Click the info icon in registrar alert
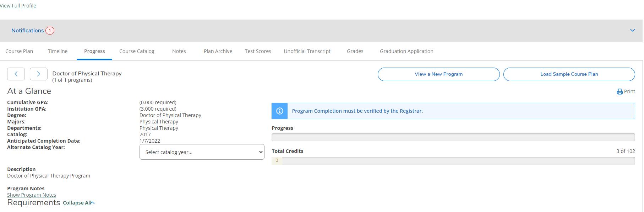This screenshot has width=644, height=212. click(280, 111)
